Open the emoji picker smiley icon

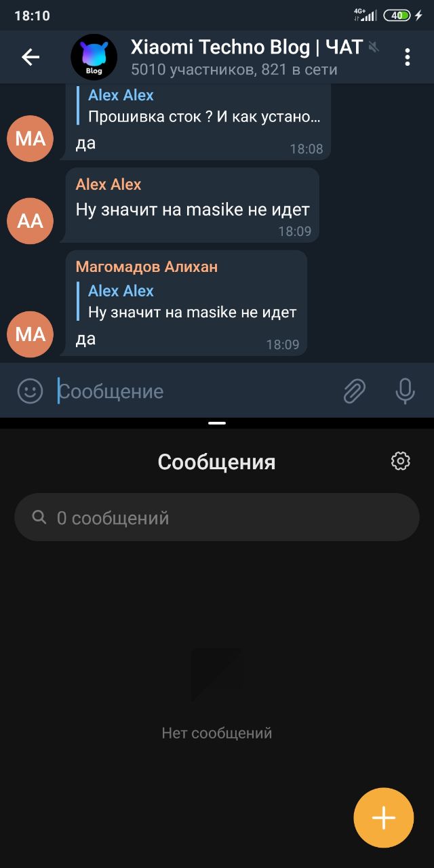point(30,391)
